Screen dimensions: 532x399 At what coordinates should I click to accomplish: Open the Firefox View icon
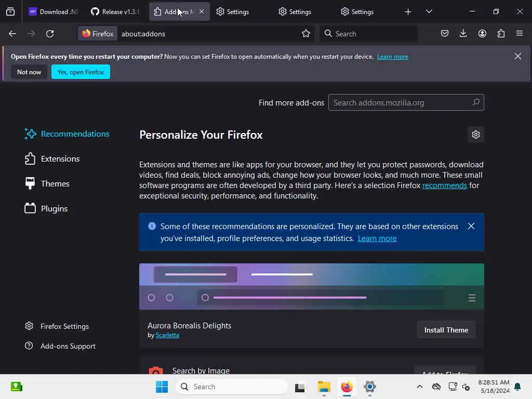[10, 11]
